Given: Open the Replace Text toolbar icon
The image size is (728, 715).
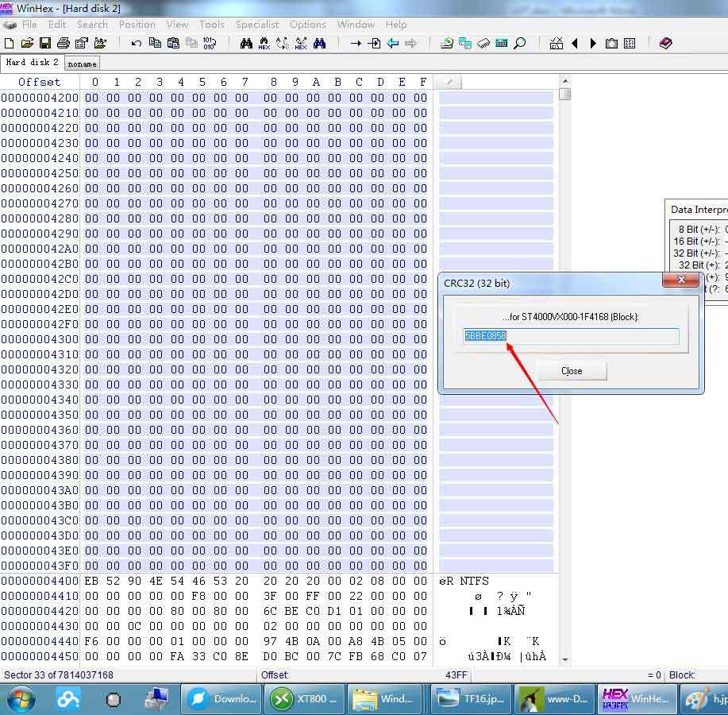Looking at the screenshot, I should click(283, 43).
